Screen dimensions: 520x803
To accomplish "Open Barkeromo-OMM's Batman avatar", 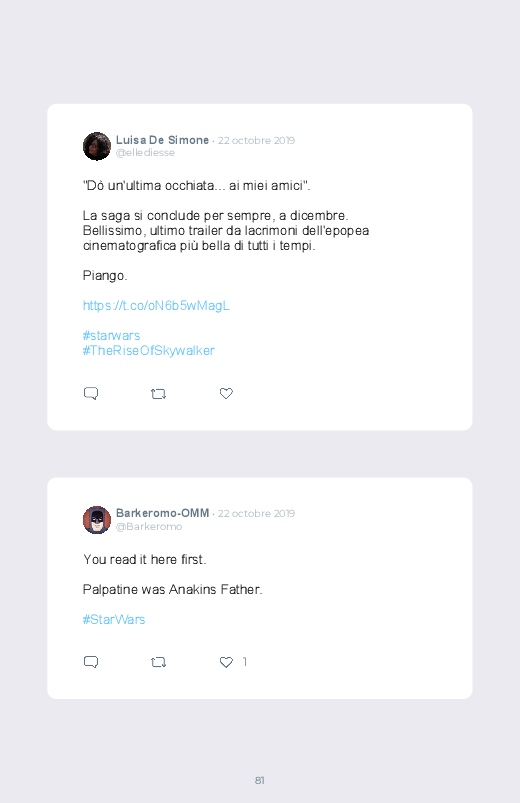I will (97, 520).
